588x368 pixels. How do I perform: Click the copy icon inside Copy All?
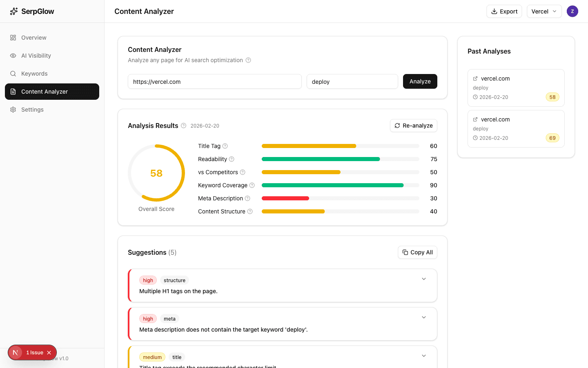pyautogui.click(x=405, y=252)
